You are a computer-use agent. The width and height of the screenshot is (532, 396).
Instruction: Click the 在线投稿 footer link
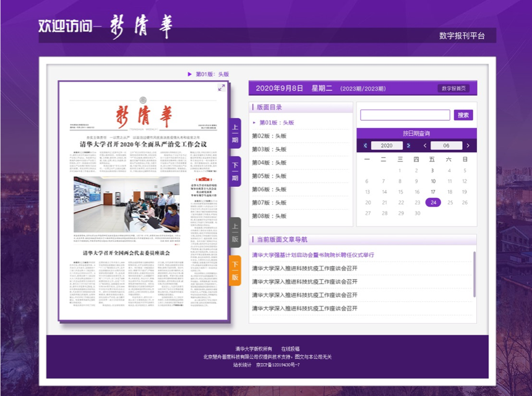pyautogui.click(x=290, y=349)
